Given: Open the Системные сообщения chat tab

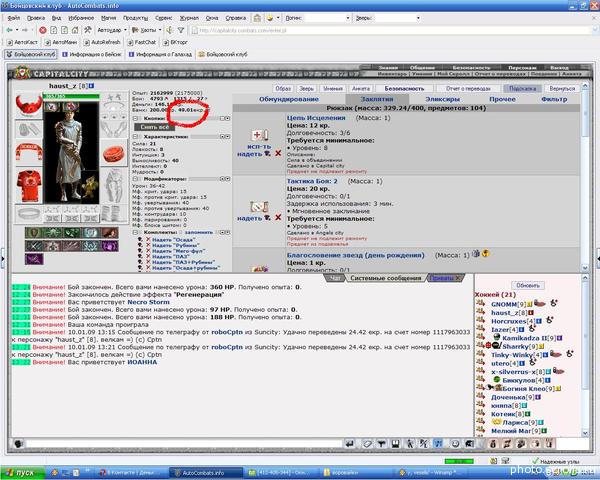Looking at the screenshot, I should 385,278.
